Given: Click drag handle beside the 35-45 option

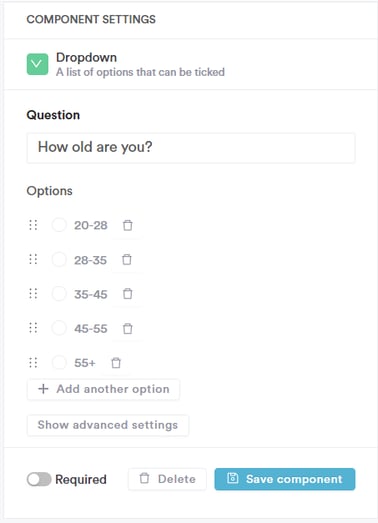Looking at the screenshot, I should coord(33,294).
